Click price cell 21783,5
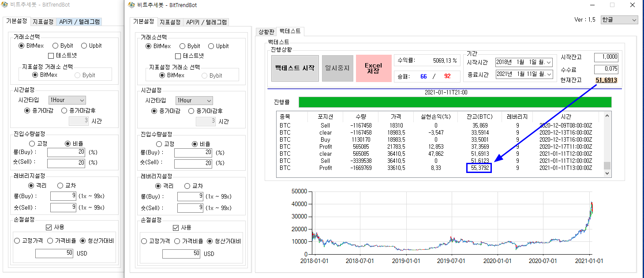This screenshot has height=278, width=644. (x=396, y=147)
